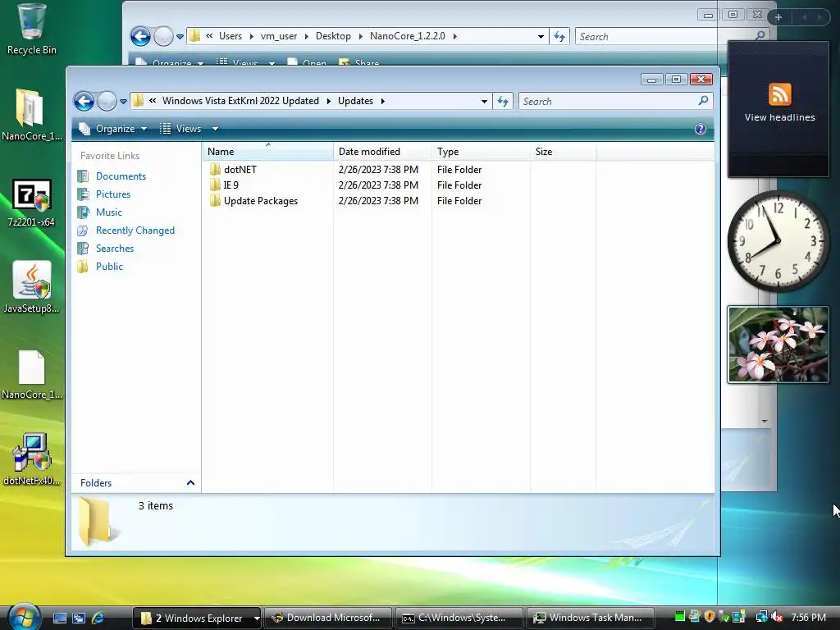The width and height of the screenshot is (840, 630).
Task: Click the folder icon next to Update Packages
Action: [216, 201]
